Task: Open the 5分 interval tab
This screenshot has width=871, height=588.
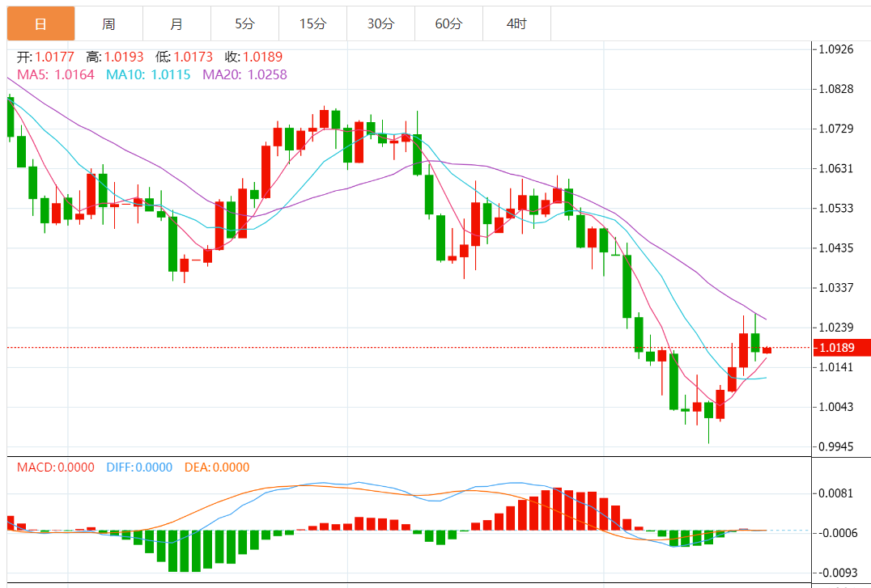Action: point(244,23)
